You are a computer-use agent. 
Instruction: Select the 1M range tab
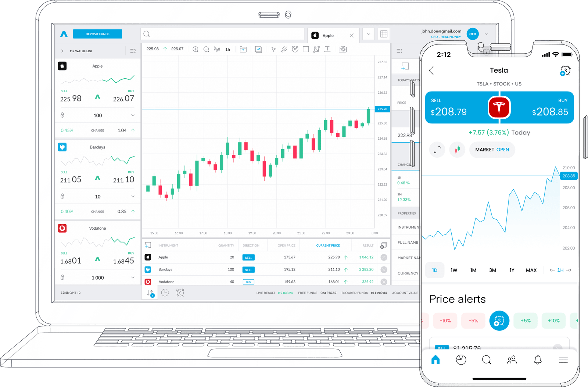click(473, 270)
